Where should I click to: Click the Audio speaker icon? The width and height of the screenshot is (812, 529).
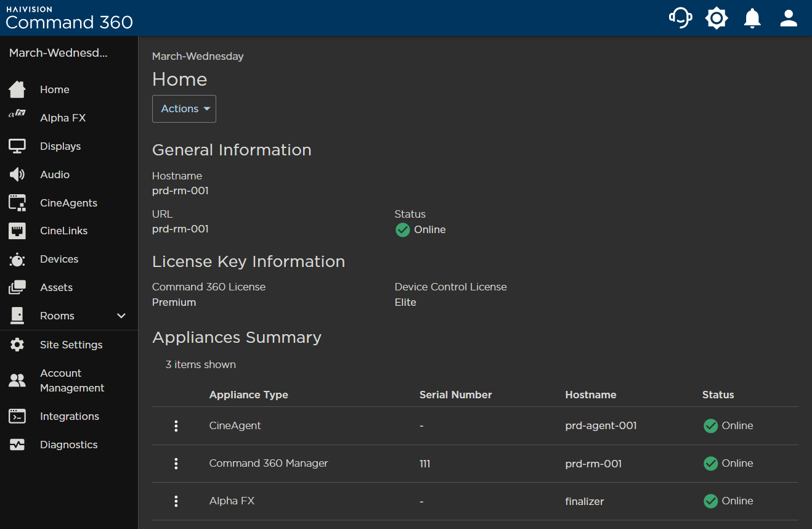click(17, 174)
